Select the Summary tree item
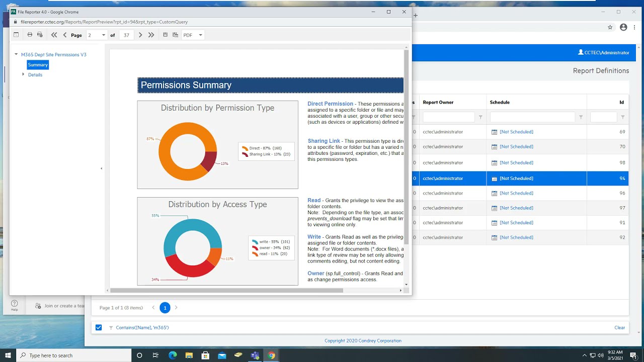The width and height of the screenshot is (644, 362). coord(38,65)
